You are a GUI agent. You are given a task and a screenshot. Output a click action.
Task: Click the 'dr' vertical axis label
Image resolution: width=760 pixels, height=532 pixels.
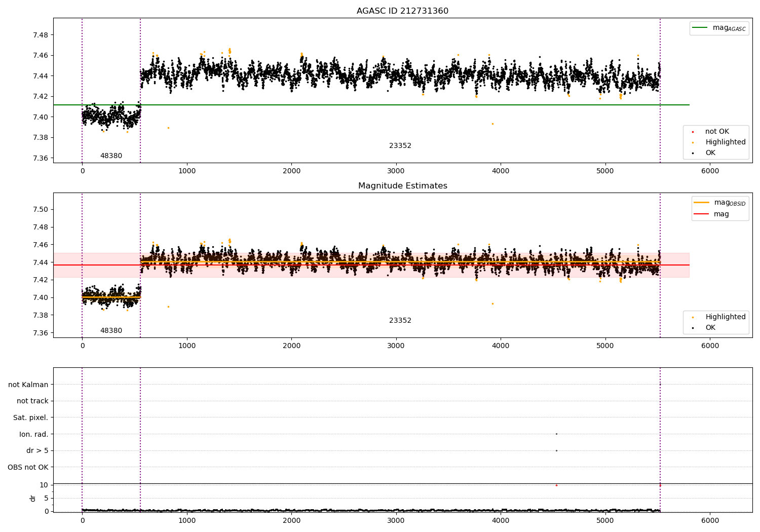[33, 499]
